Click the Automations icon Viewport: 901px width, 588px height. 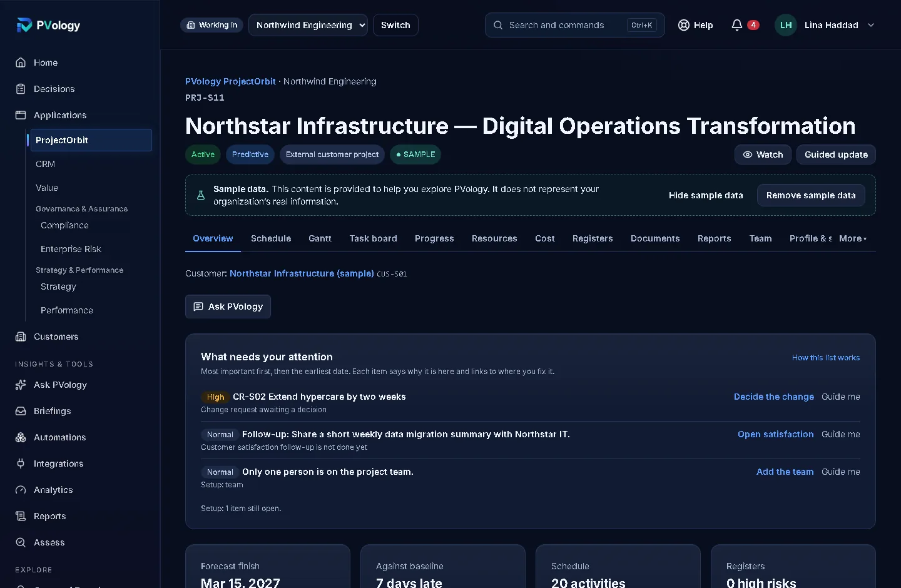coord(21,437)
